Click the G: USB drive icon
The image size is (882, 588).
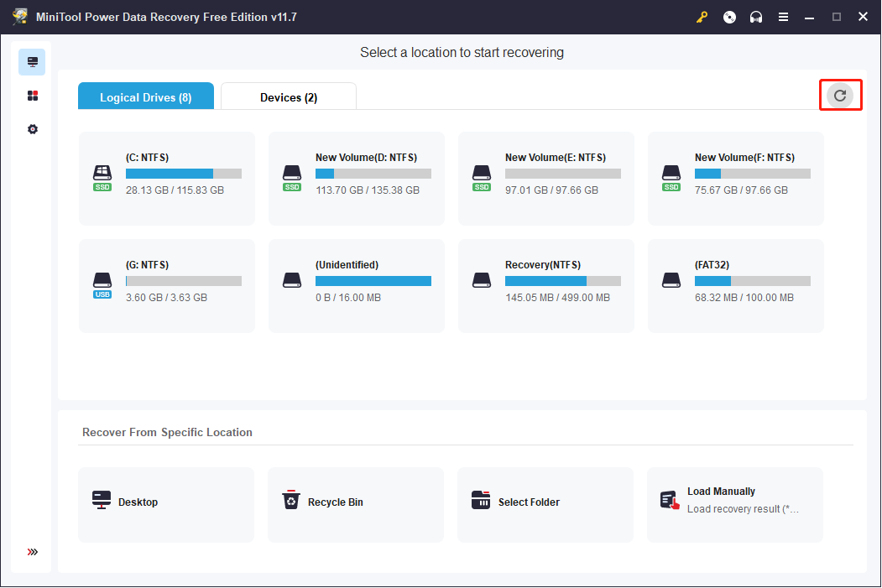point(102,285)
